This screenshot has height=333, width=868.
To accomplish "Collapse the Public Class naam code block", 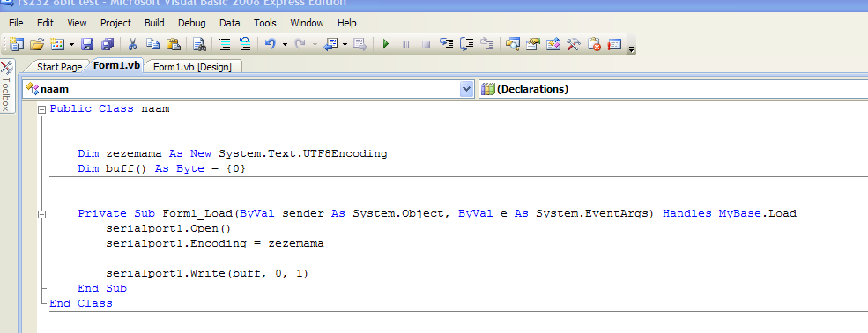I will point(41,109).
